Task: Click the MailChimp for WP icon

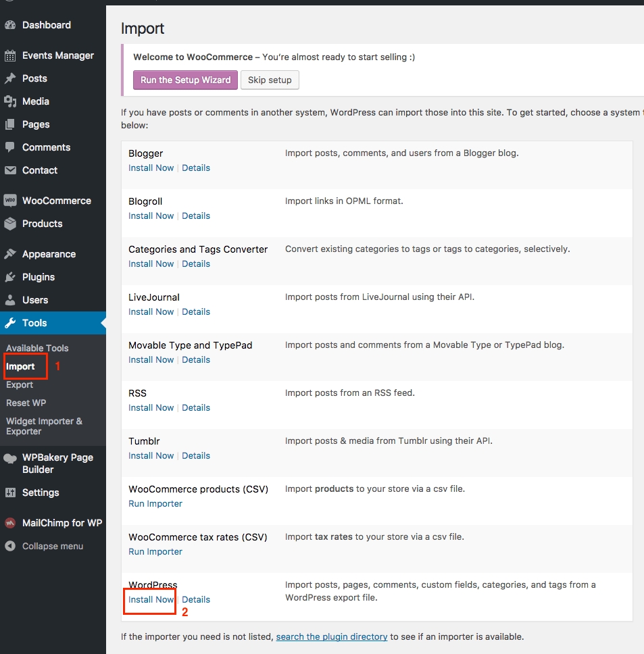Action: tap(10, 523)
